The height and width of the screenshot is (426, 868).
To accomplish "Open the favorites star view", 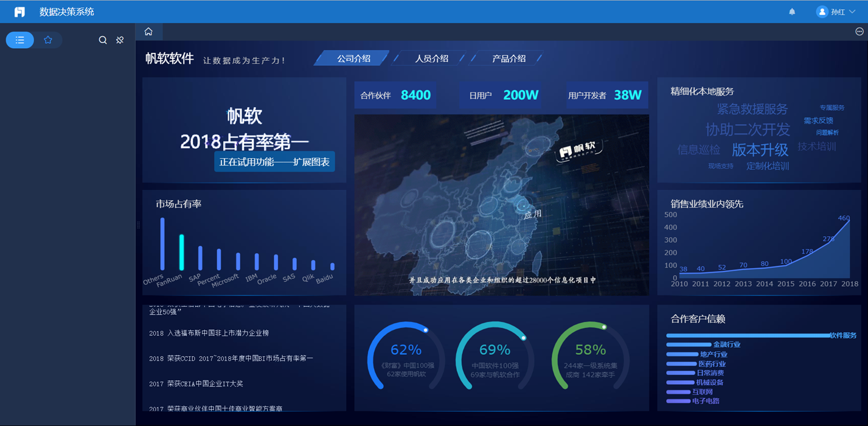I will coord(48,40).
